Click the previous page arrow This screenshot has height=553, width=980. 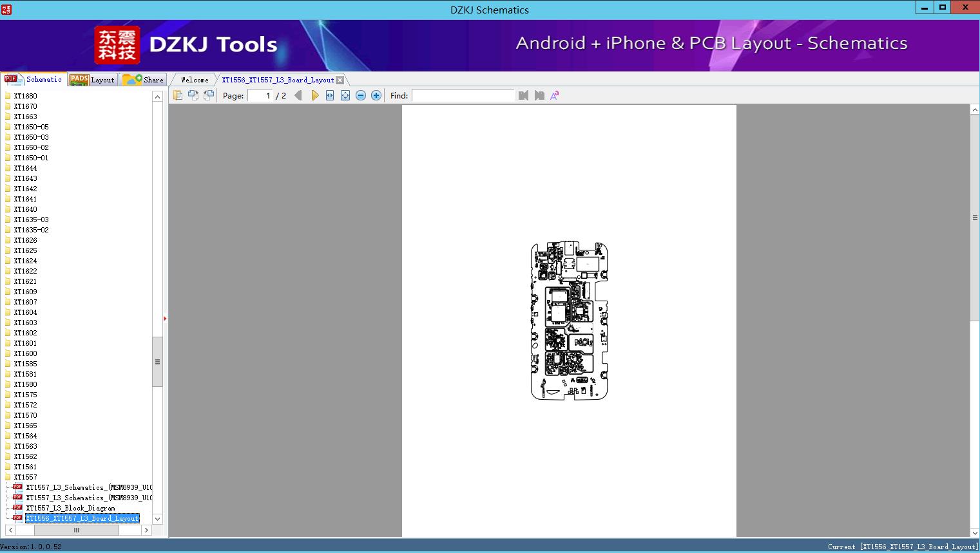[298, 95]
